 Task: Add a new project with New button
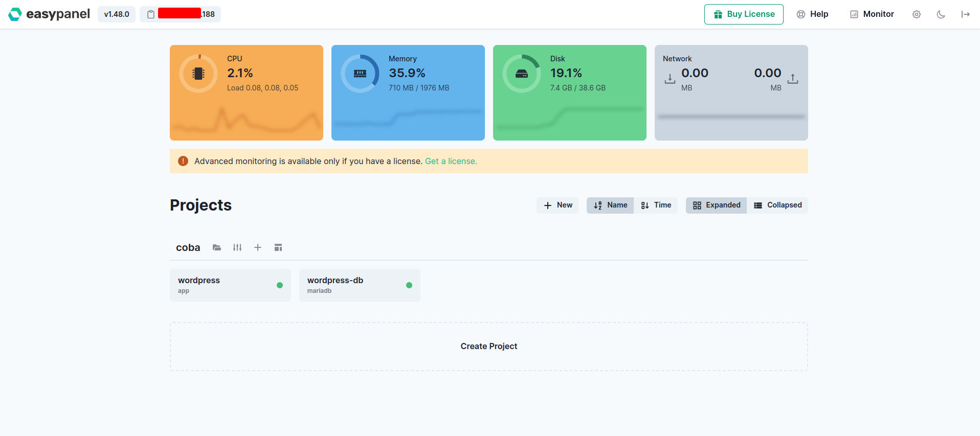558,205
